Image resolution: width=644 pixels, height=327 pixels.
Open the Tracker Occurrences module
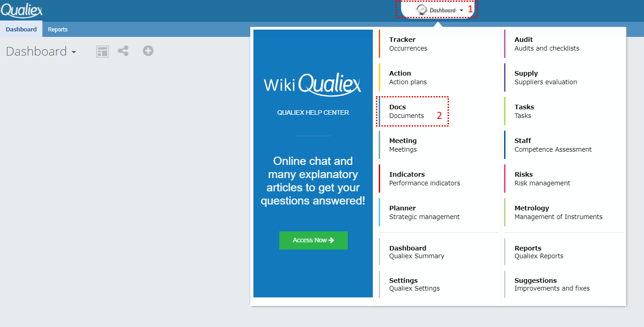pyautogui.click(x=438, y=44)
